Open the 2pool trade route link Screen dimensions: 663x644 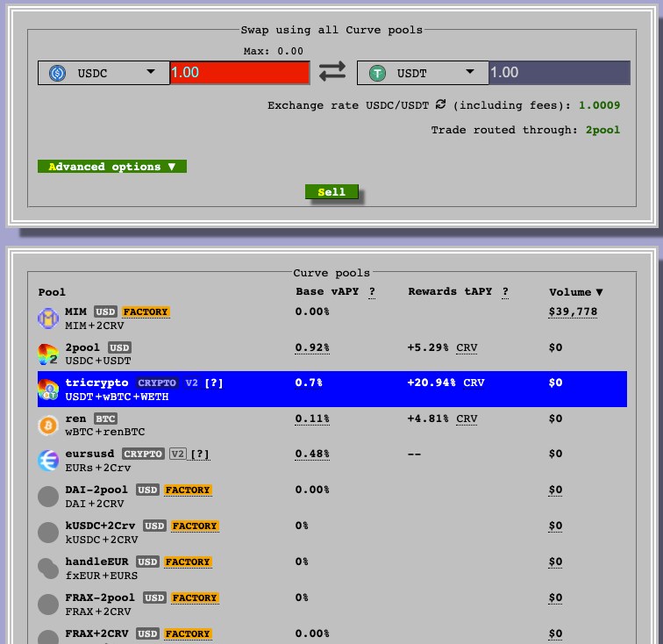(x=602, y=130)
